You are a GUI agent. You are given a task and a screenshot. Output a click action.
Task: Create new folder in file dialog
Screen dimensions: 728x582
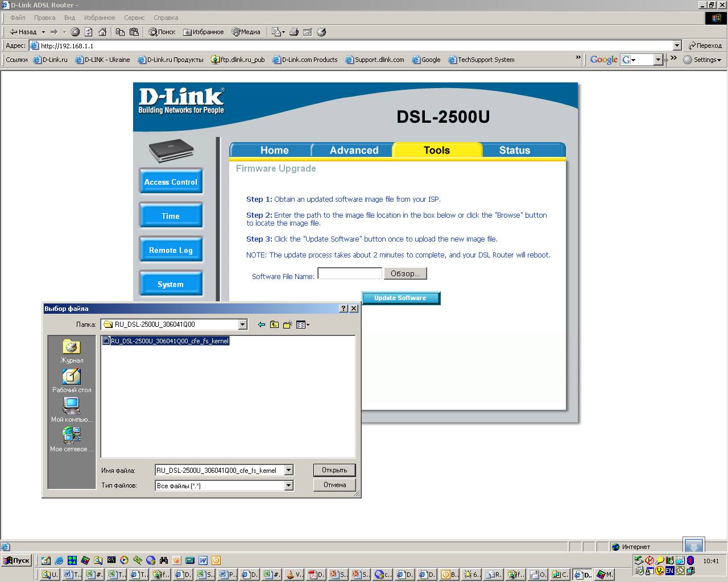[287, 325]
